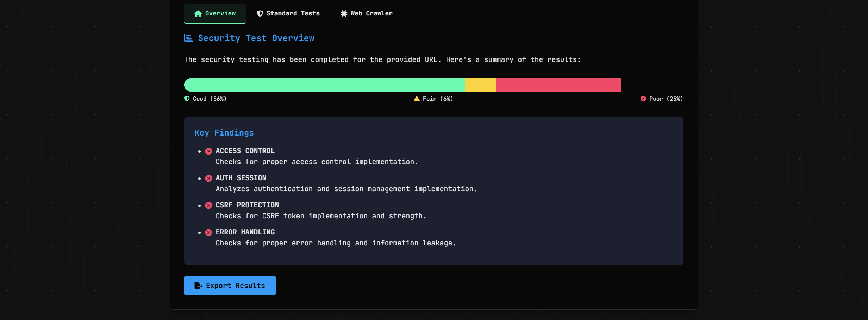The height and width of the screenshot is (320, 868).
Task: Click the Key Findings heading
Action: point(224,133)
